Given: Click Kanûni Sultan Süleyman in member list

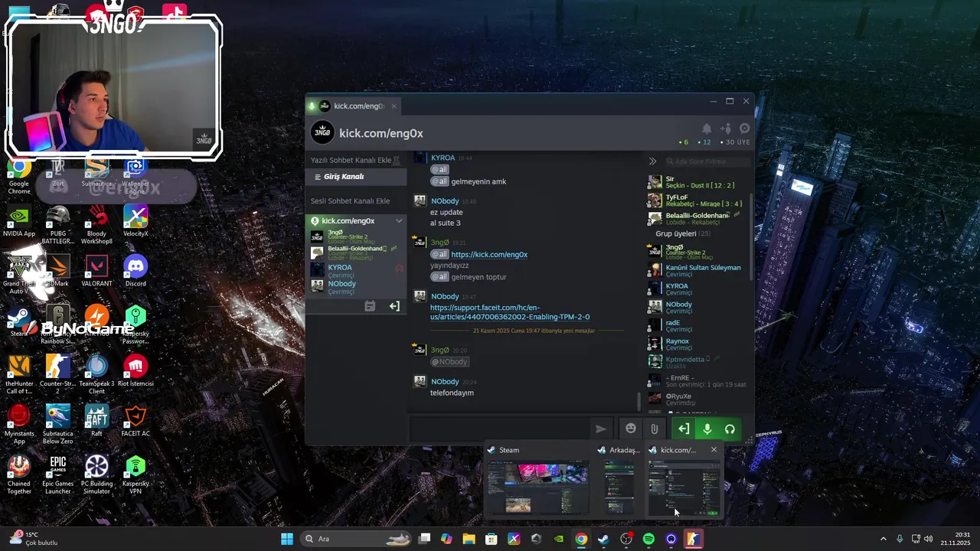Looking at the screenshot, I should 697,271.
